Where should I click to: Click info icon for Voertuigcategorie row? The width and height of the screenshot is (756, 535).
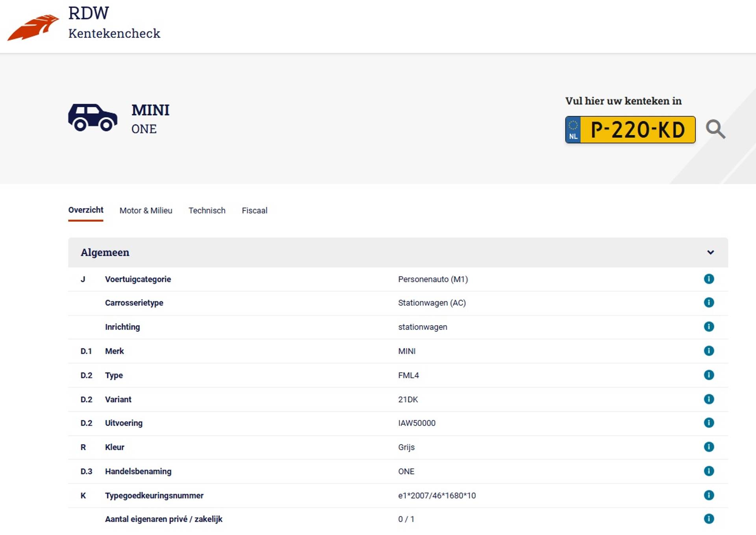click(709, 279)
